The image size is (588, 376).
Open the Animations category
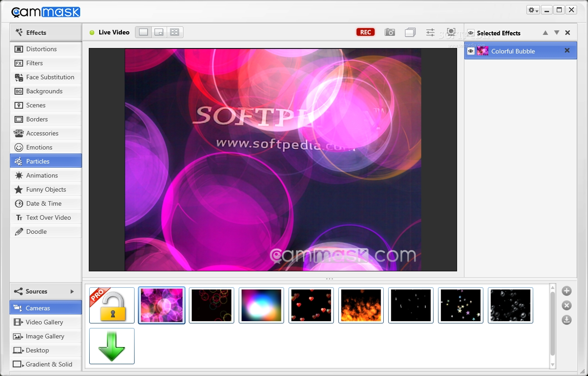tap(46, 175)
